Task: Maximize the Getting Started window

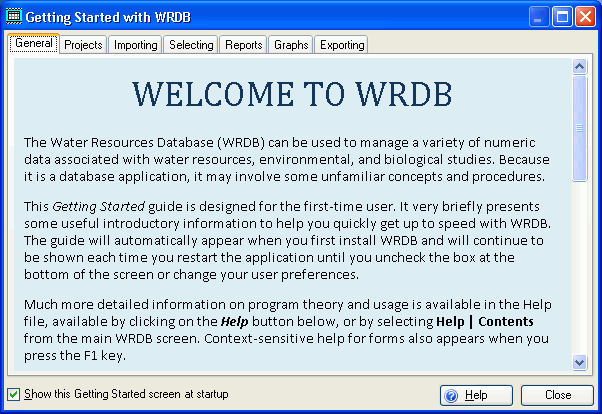Action: pos(561,17)
